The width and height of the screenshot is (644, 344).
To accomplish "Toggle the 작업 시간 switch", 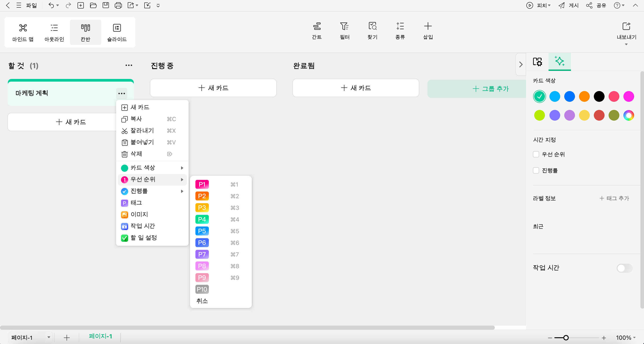I will [624, 268].
